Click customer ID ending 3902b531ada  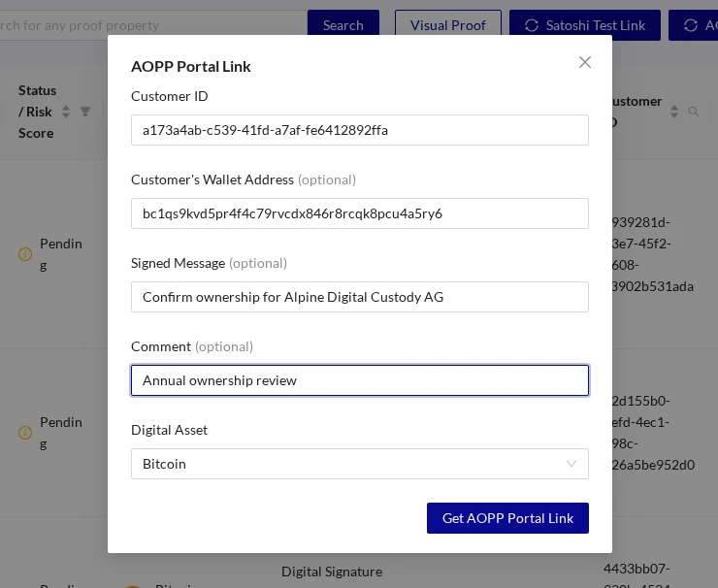pos(653,254)
